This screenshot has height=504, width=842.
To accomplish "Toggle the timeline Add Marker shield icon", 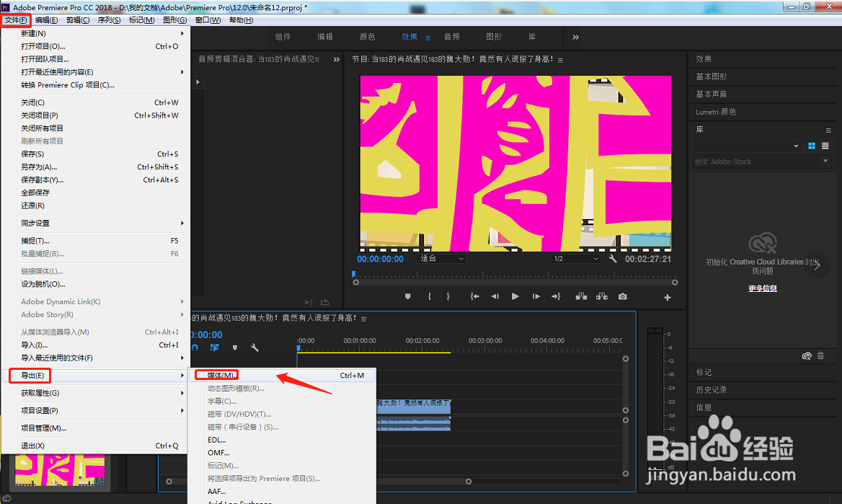I will (235, 348).
